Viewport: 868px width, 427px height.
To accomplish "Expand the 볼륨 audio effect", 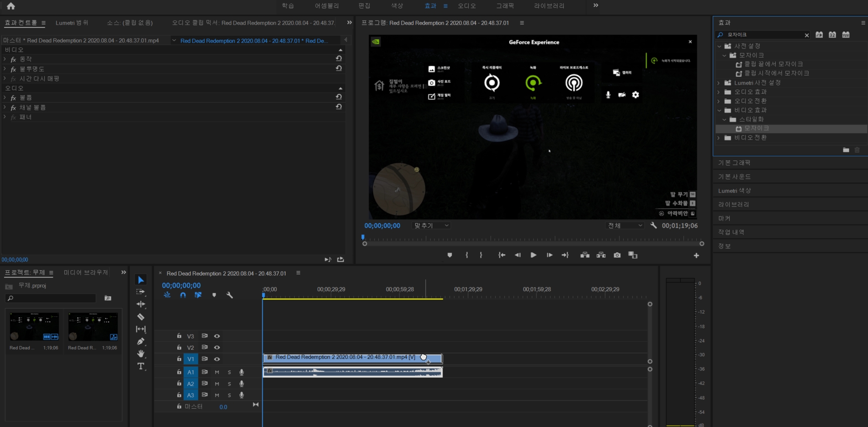I will pos(5,97).
